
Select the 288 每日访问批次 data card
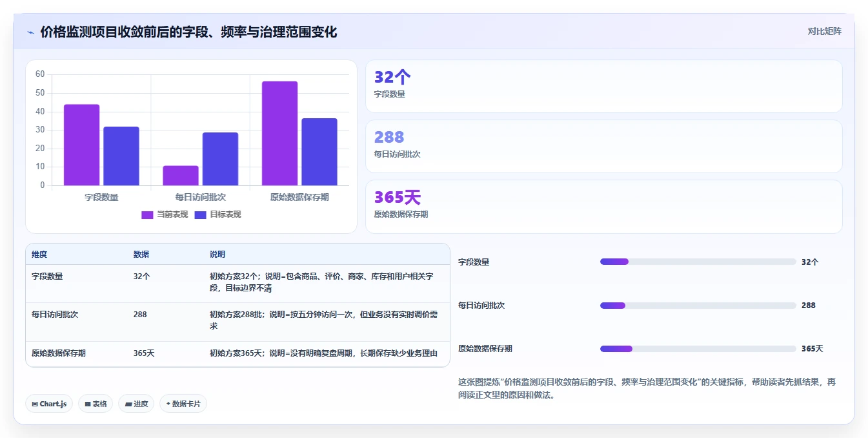pos(603,147)
